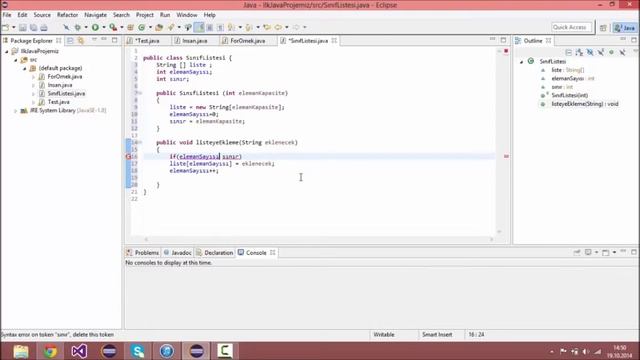This screenshot has width=640, height=360.
Task: Click the Debug bug icon
Action: [x=77, y=27]
